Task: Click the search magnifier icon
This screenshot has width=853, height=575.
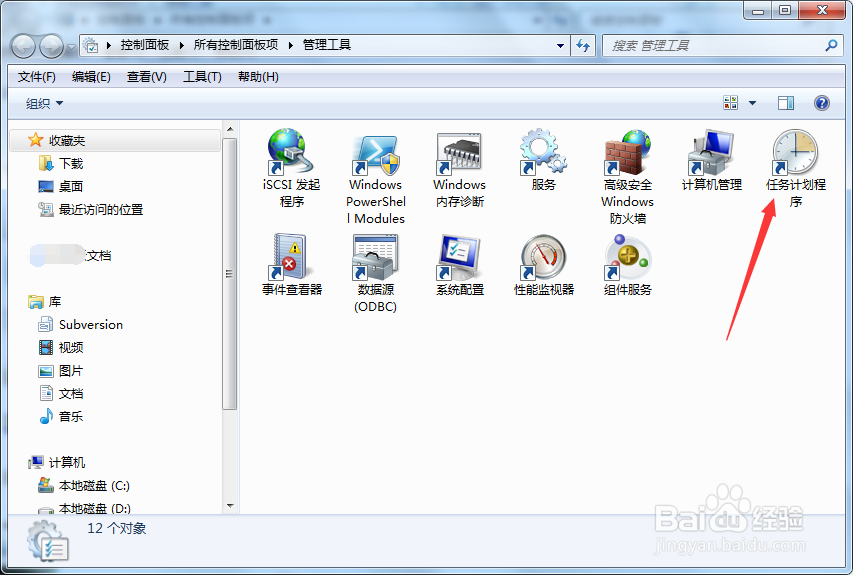Action: (831, 46)
